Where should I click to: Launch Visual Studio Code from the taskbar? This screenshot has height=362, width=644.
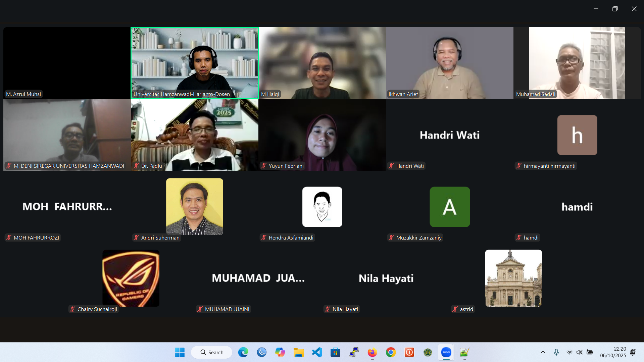click(317, 352)
